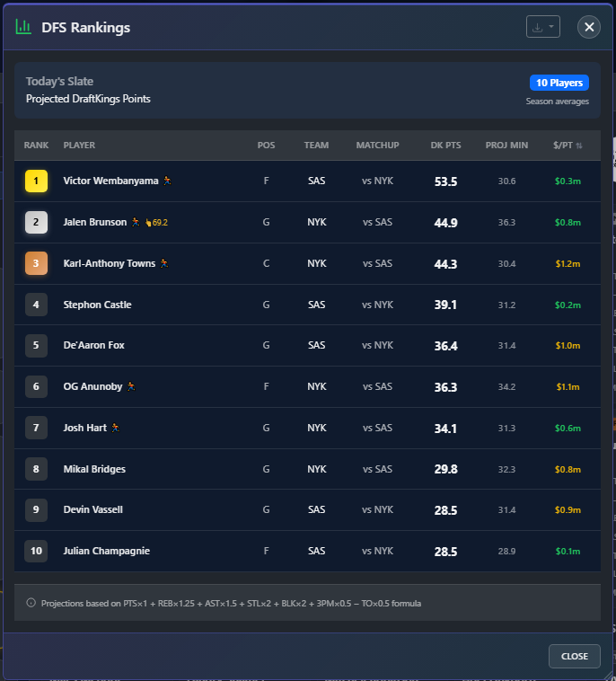Click the running icon beside OG Anunoby
616x681 pixels.
[x=131, y=386]
